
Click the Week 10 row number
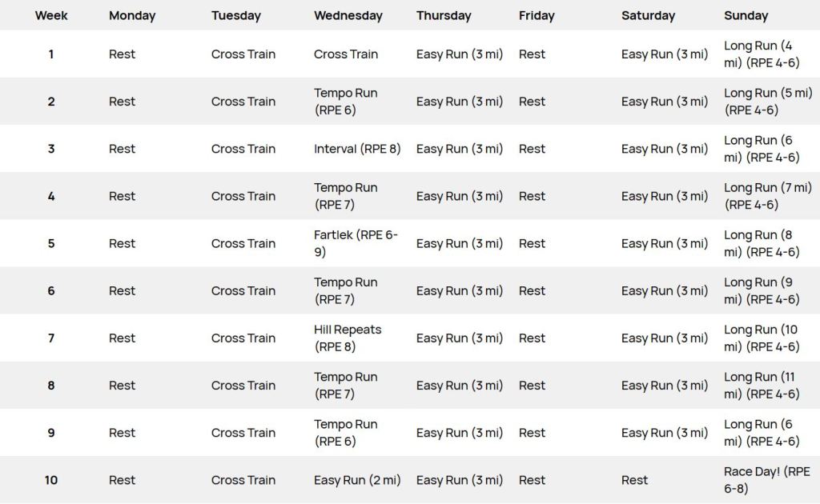51,480
